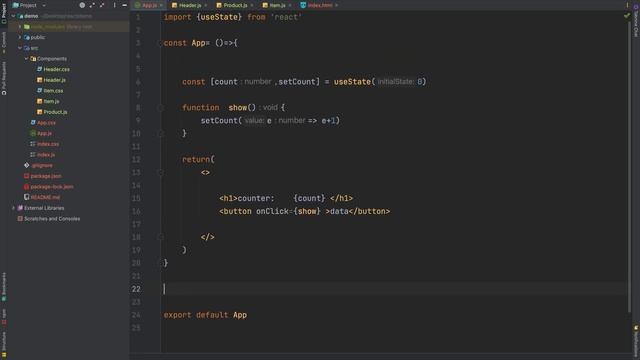Viewport: 640px width, 360px height.
Task: Click 'useState' in the import line
Action: pos(219,17)
